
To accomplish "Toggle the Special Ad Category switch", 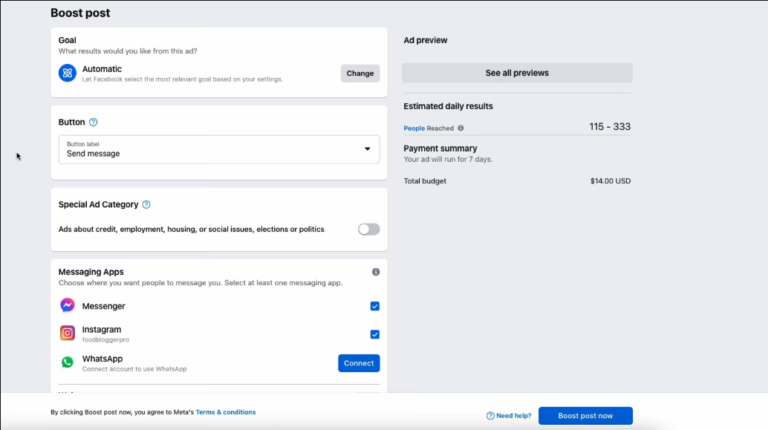I will [368, 229].
